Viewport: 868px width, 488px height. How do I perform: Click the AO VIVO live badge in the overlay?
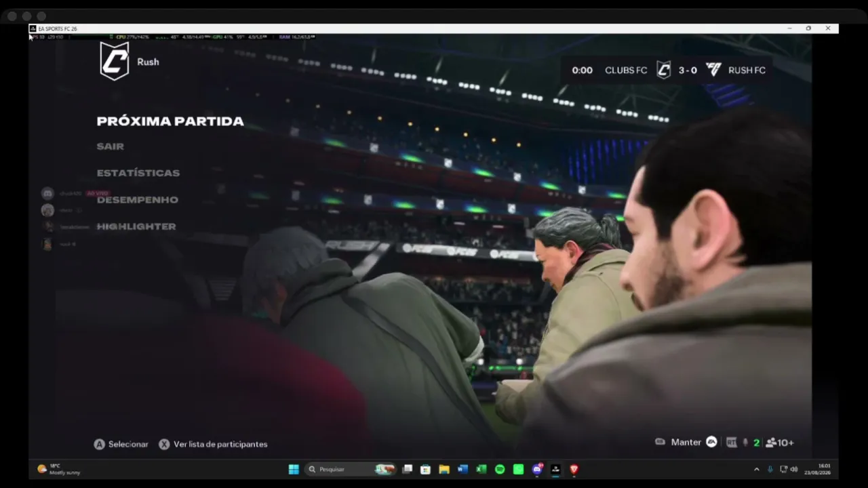point(98,193)
